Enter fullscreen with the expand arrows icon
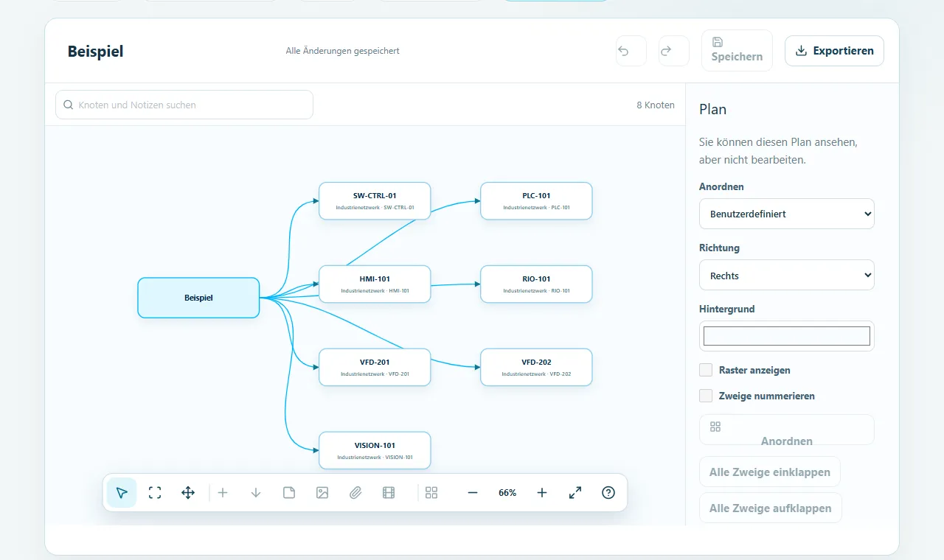 575,493
